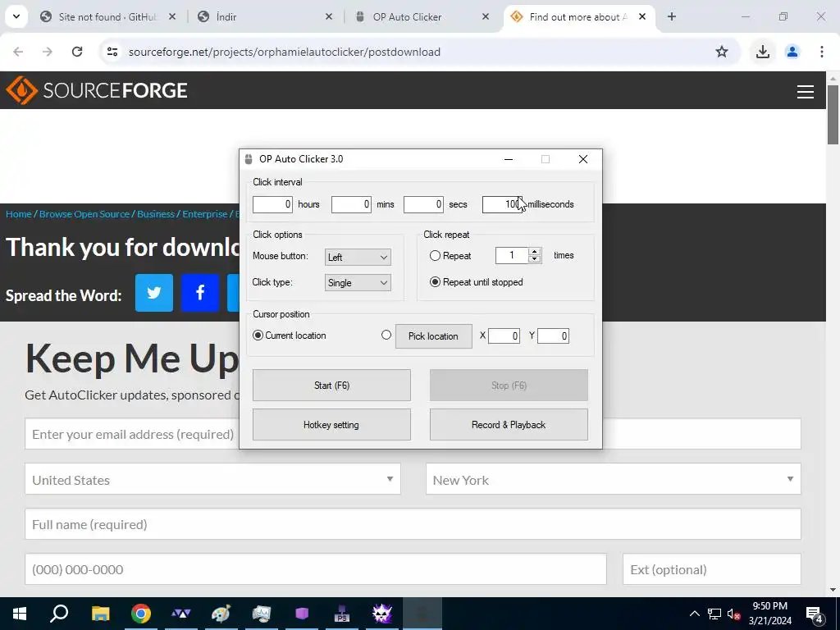Click the Full name input field

click(x=413, y=524)
